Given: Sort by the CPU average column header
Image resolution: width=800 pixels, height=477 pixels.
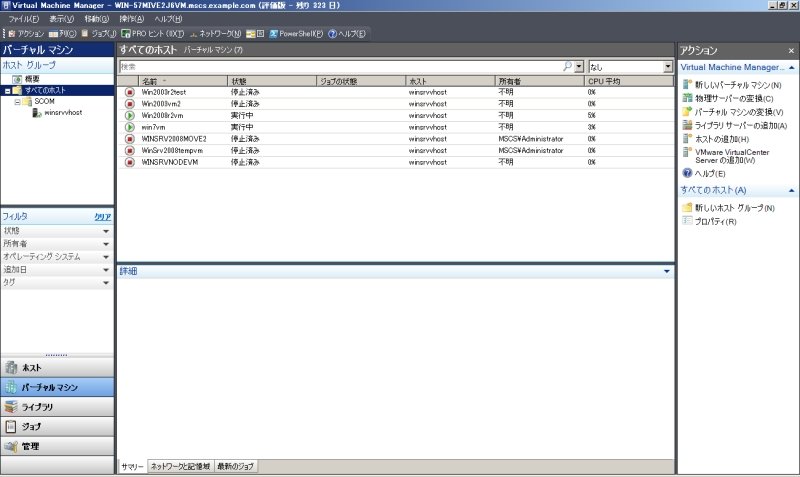Looking at the screenshot, I should [629, 81].
